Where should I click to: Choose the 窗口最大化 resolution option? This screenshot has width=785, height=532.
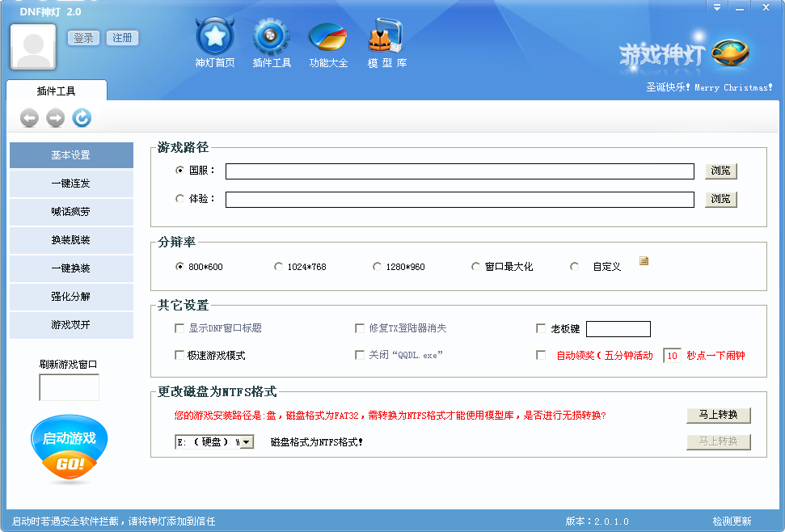[x=475, y=266]
